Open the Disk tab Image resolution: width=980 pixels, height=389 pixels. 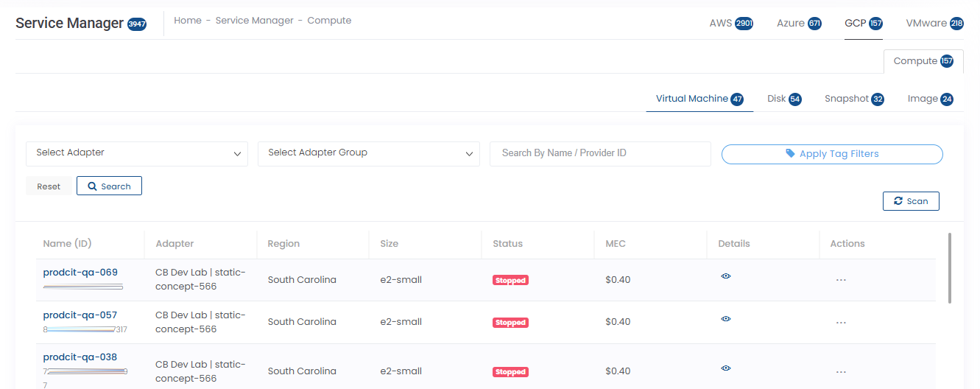783,99
